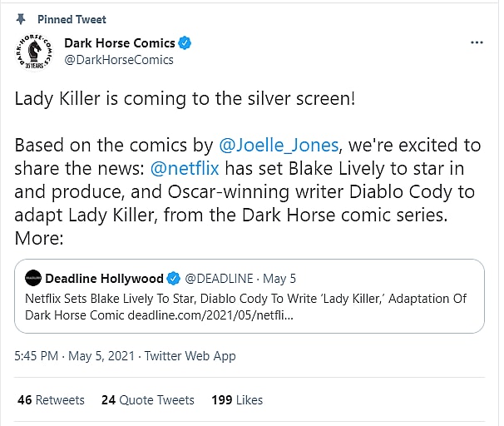View the 46 Retweets list
The image size is (504, 426).
tap(51, 400)
